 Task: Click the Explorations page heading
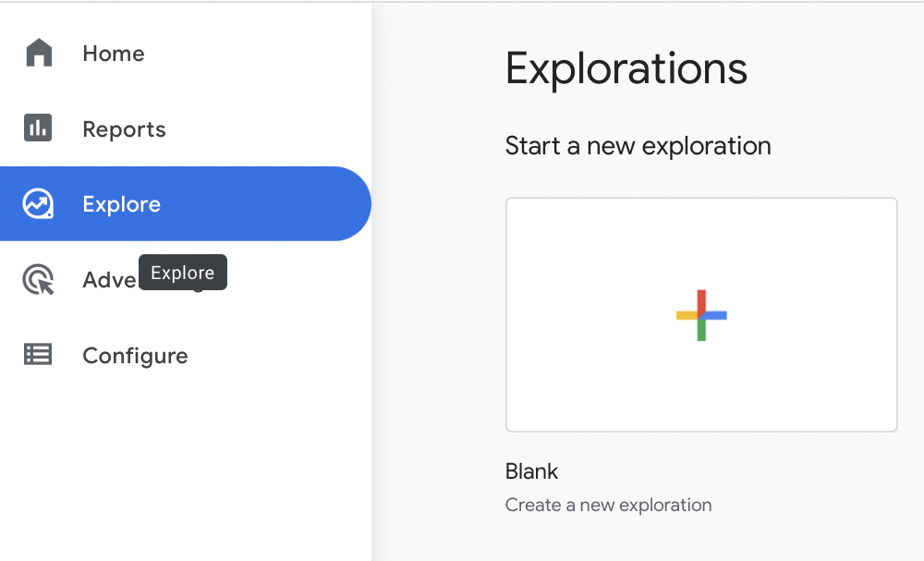click(x=626, y=69)
